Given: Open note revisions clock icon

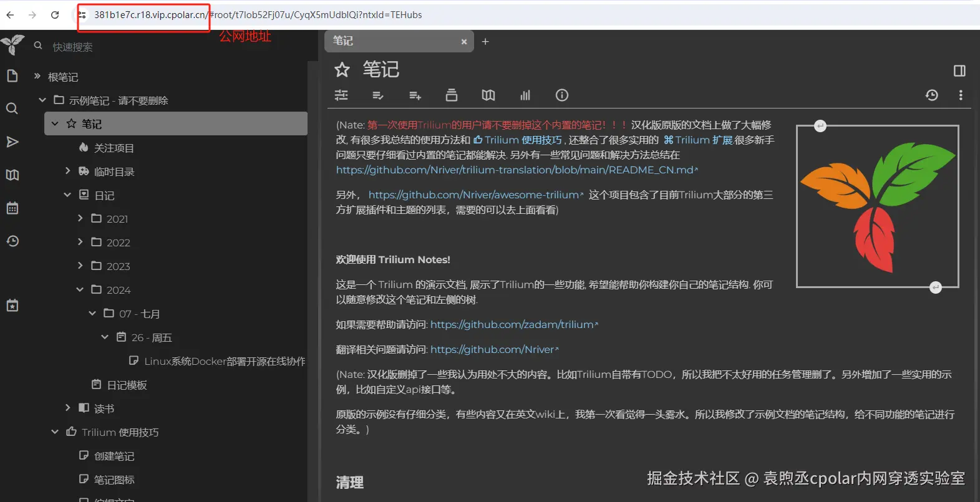Looking at the screenshot, I should coord(932,95).
